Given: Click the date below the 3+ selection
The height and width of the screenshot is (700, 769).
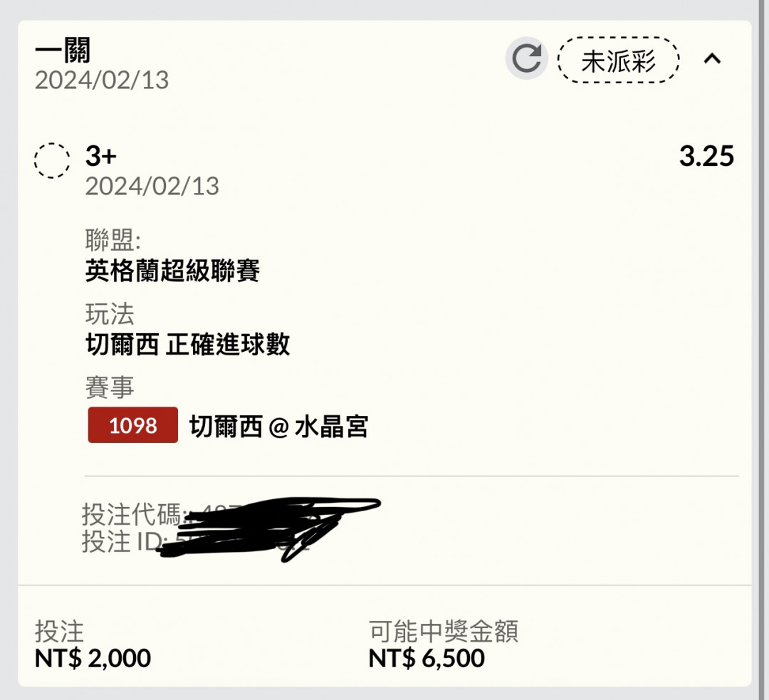Looking at the screenshot, I should pos(152,187).
